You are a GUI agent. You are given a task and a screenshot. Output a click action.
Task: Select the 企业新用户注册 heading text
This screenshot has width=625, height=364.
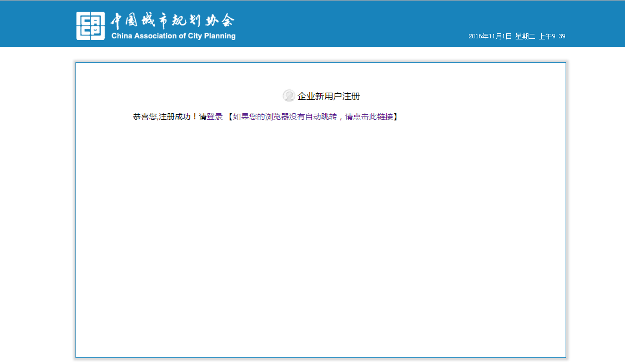tap(329, 97)
